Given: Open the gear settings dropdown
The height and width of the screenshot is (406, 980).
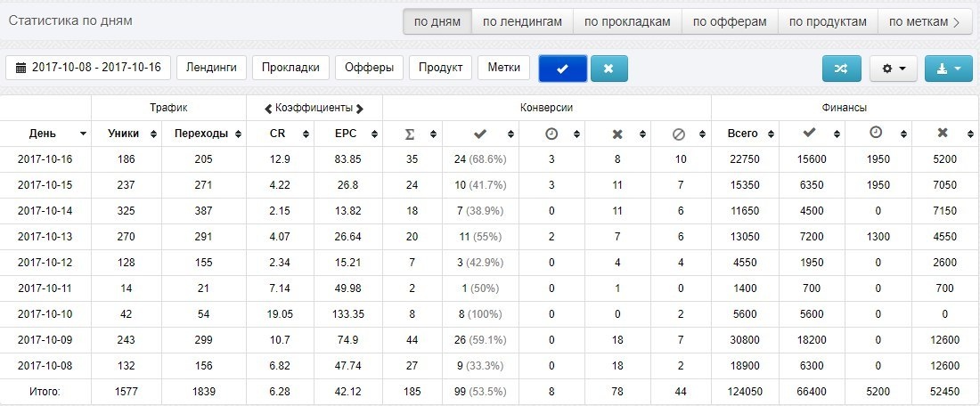Looking at the screenshot, I should (894, 69).
